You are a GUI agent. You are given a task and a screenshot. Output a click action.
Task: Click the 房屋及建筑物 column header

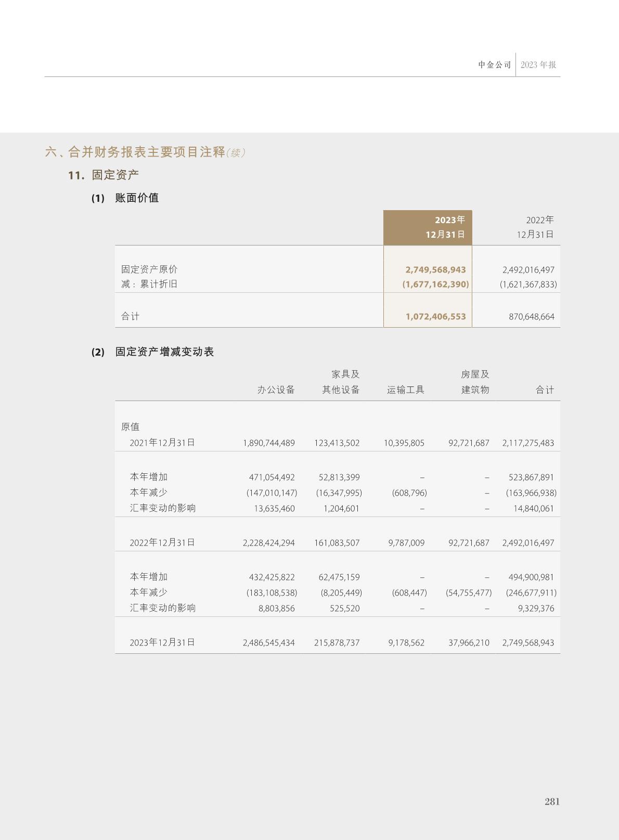pos(474,382)
